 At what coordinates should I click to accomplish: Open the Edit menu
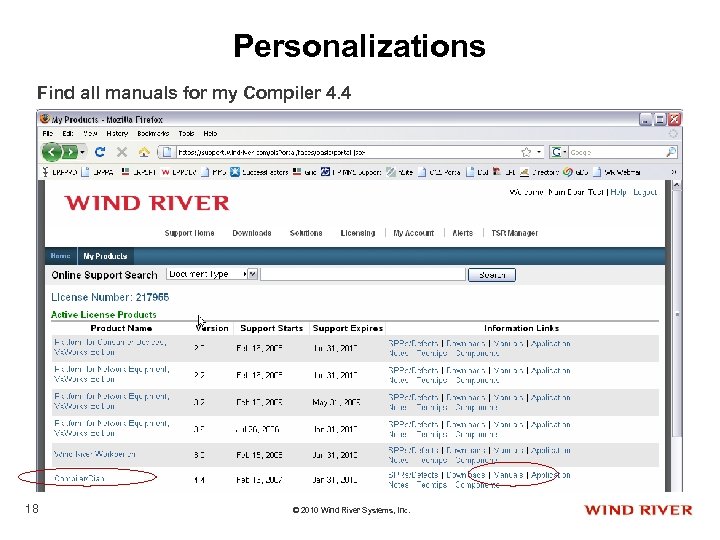pos(68,134)
